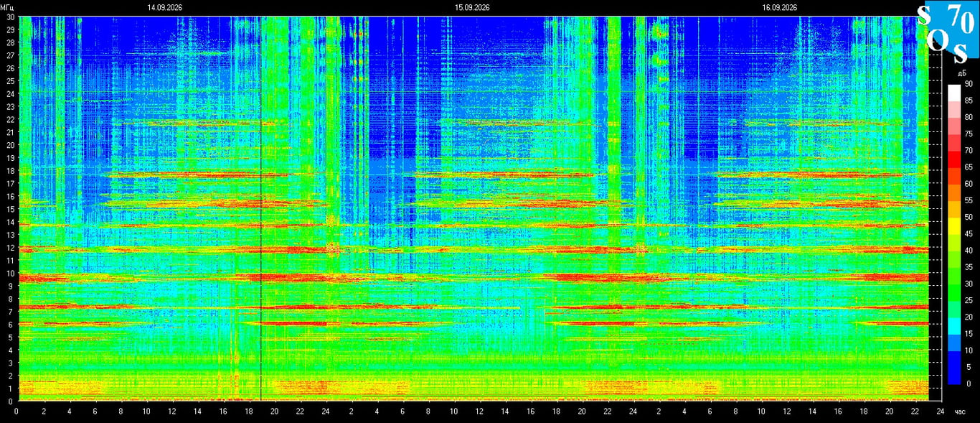Select the 85 value on the dB scale
Viewport: 980px width, 423px height.
point(969,101)
